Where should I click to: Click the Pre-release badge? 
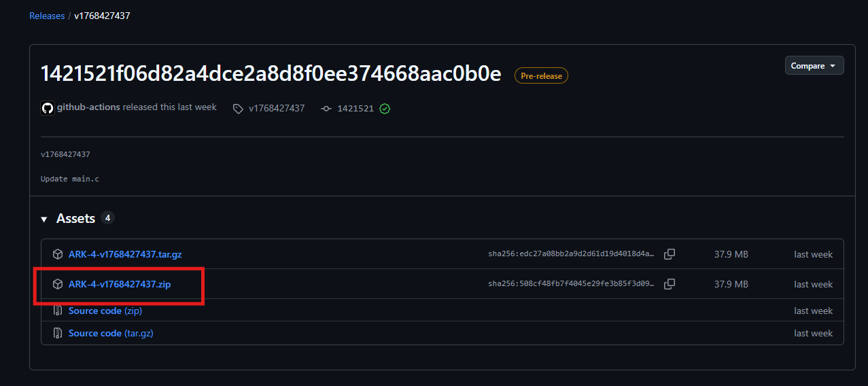(541, 76)
